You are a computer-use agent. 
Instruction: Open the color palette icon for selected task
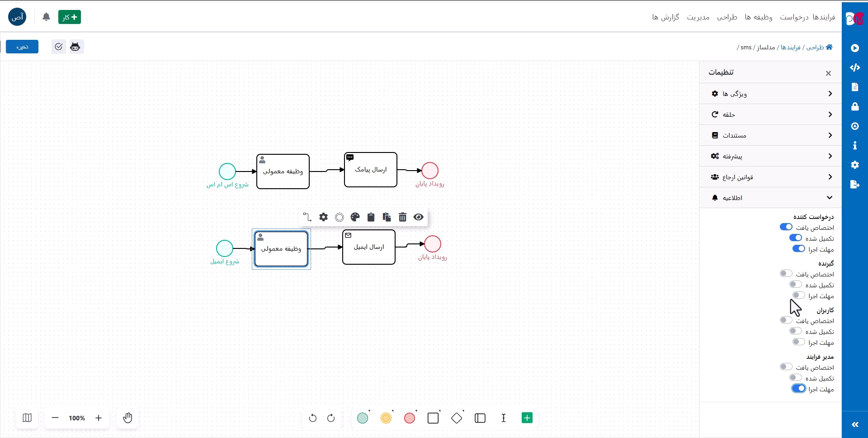355,217
